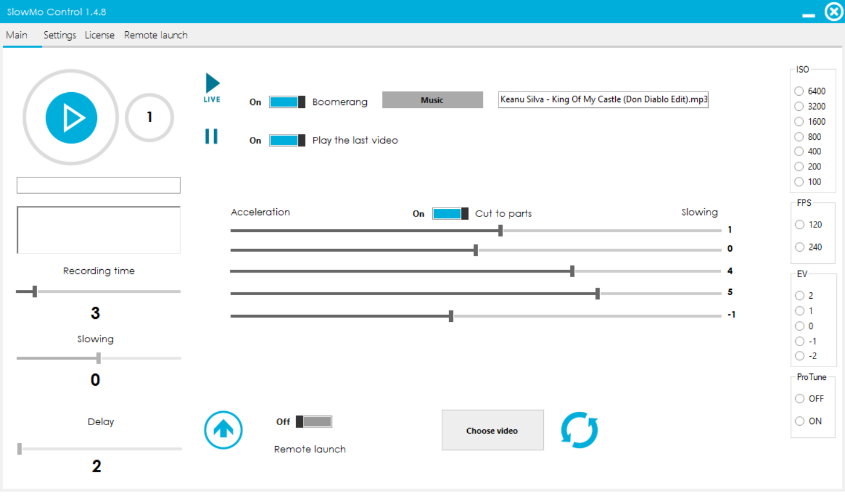Screen dimensions: 845x504
Task: Toggle the Boomerang switch
Action: coord(287,102)
